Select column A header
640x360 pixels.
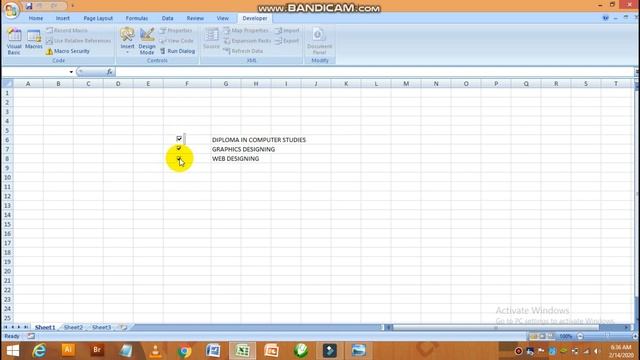[28, 84]
